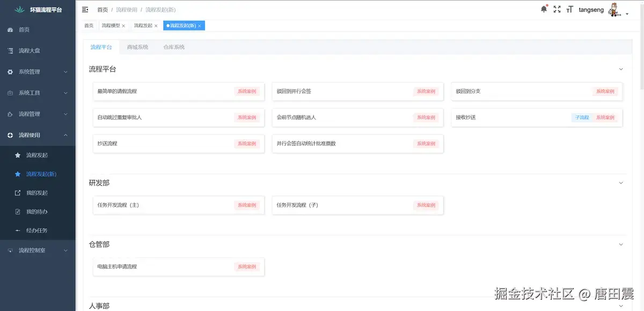644x311 pixels.
Task: Click the 子流程 tag on 接收抄送
Action: (582, 117)
